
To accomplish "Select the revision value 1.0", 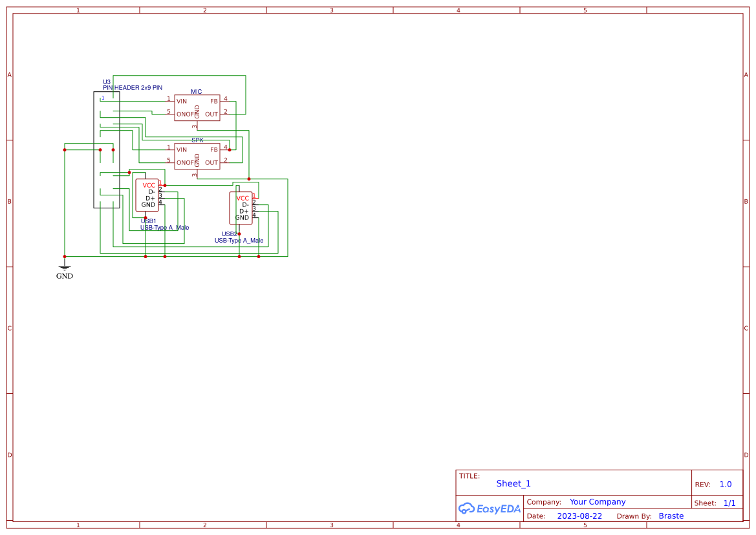I will point(725,484).
